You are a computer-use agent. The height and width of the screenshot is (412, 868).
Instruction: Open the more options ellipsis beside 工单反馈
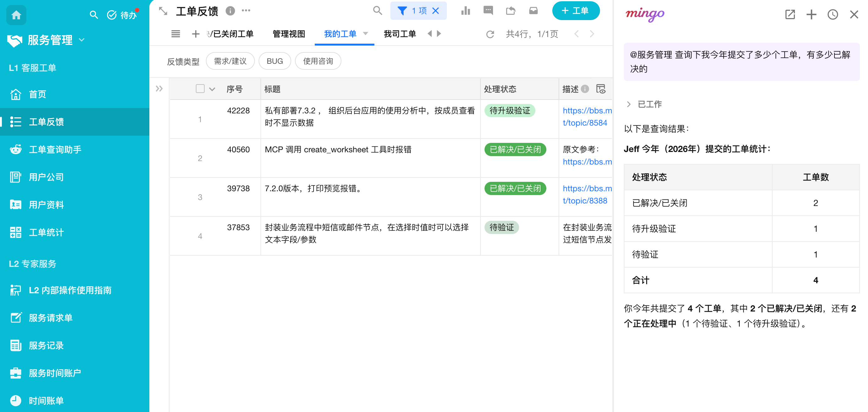point(246,10)
